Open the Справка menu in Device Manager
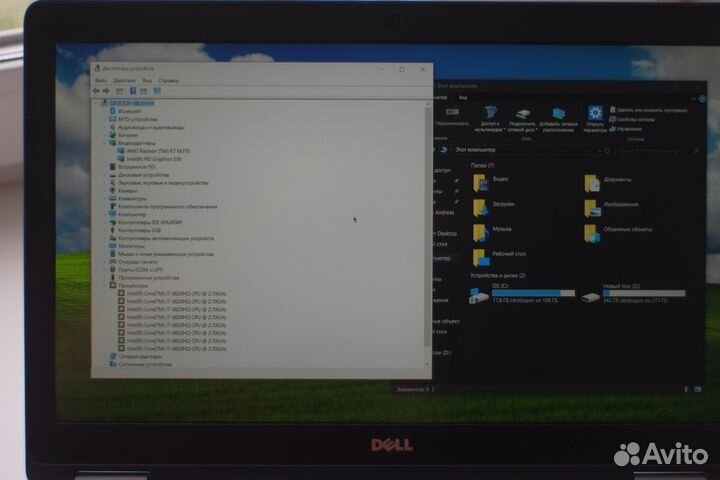Viewport: 720px width, 480px height. [169, 80]
